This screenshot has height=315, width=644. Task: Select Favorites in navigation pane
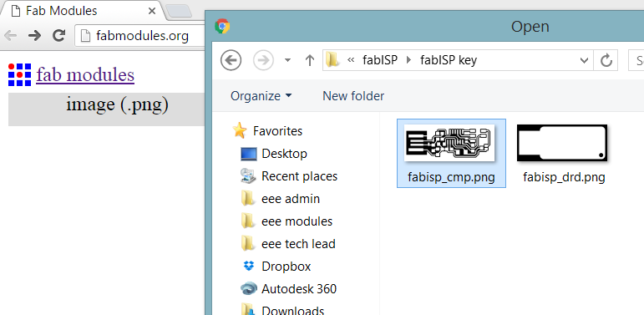(x=277, y=131)
